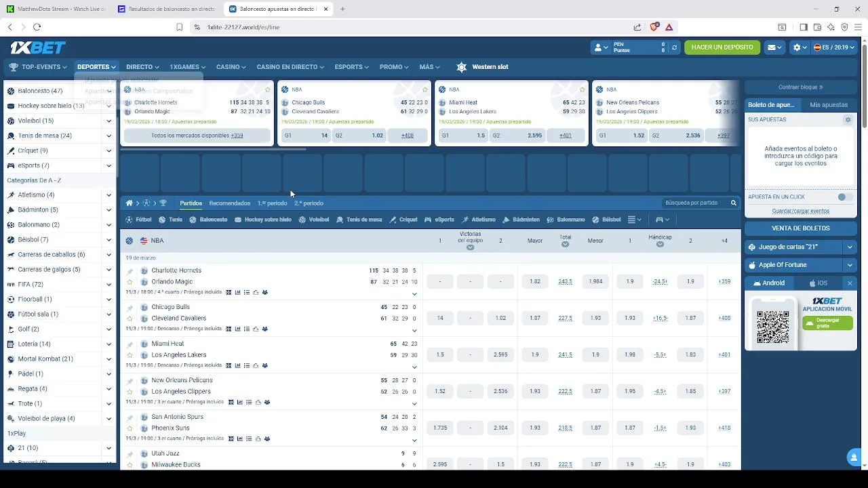The height and width of the screenshot is (488, 868).
Task: Open DEPORTES menu
Action: pos(97,67)
